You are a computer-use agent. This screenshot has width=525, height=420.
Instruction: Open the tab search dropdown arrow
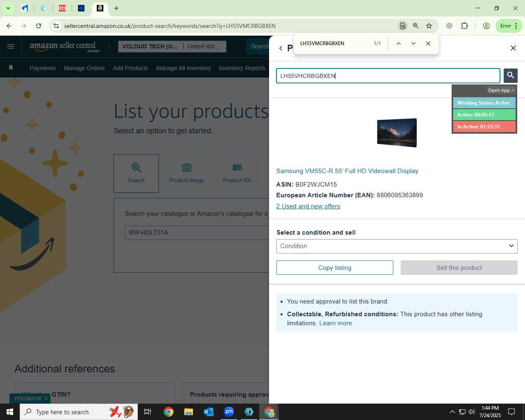8,8
